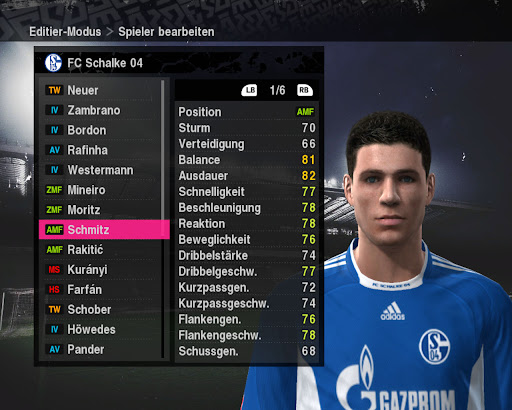This screenshot has height=410, width=512.
Task: Select the Ausdauer 82 attribute row
Action: coord(247,176)
